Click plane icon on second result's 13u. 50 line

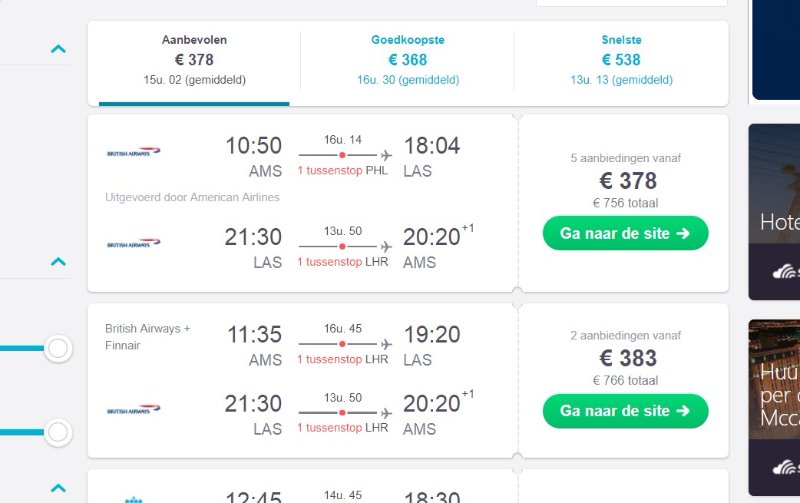point(386,412)
